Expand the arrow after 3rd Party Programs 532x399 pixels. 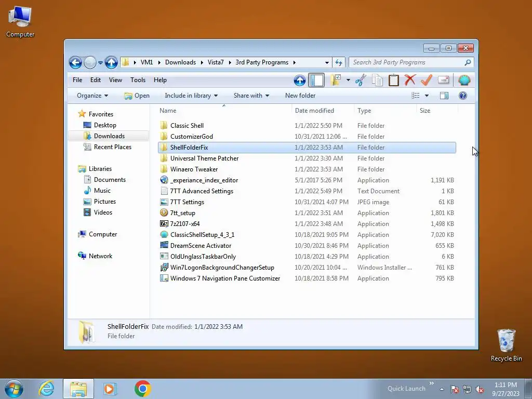[x=294, y=62]
